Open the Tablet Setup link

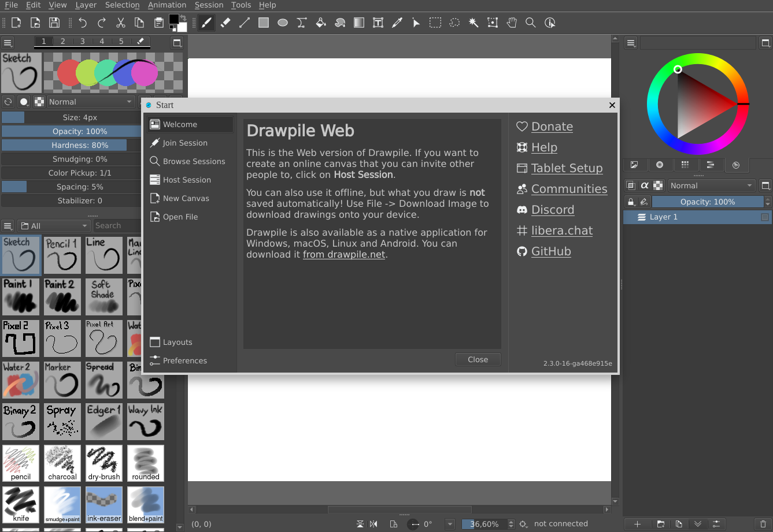click(x=567, y=168)
